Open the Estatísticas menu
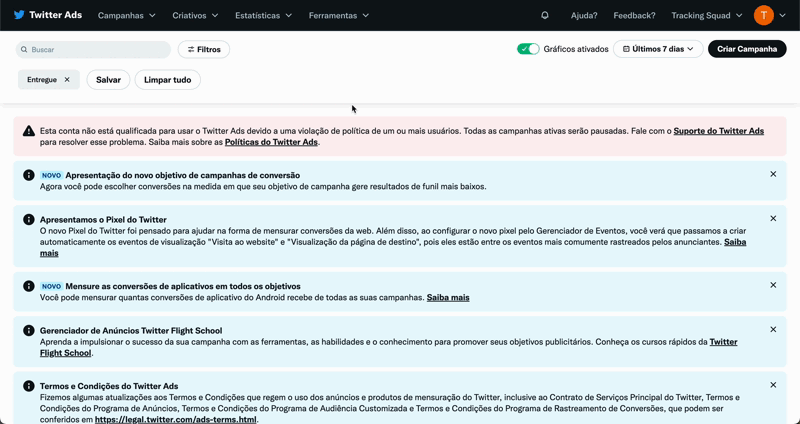Screen dimensions: 800x424 (x=263, y=15)
